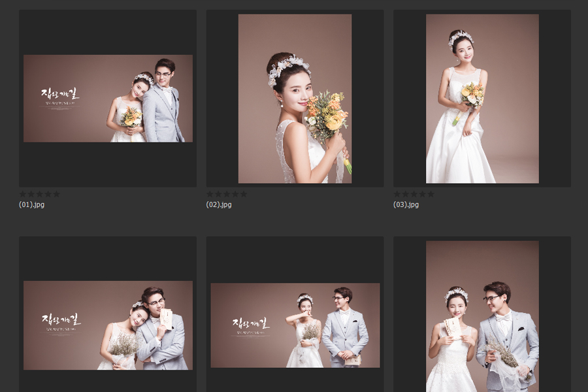Give (02).jpg a five-star rating

pyautogui.click(x=244, y=194)
